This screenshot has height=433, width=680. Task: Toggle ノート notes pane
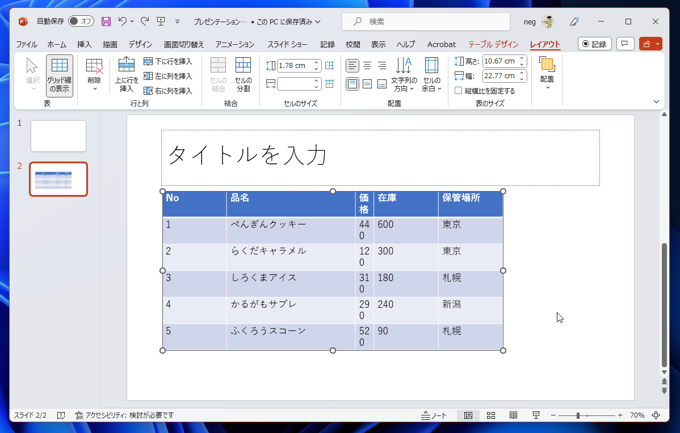pos(434,416)
